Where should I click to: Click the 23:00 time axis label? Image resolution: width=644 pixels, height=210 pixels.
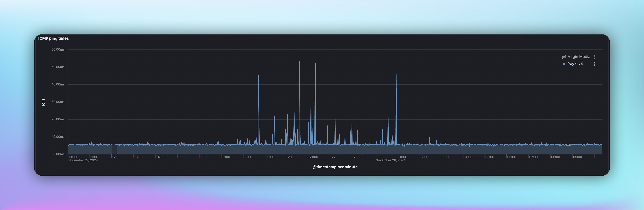pyautogui.click(x=358, y=157)
